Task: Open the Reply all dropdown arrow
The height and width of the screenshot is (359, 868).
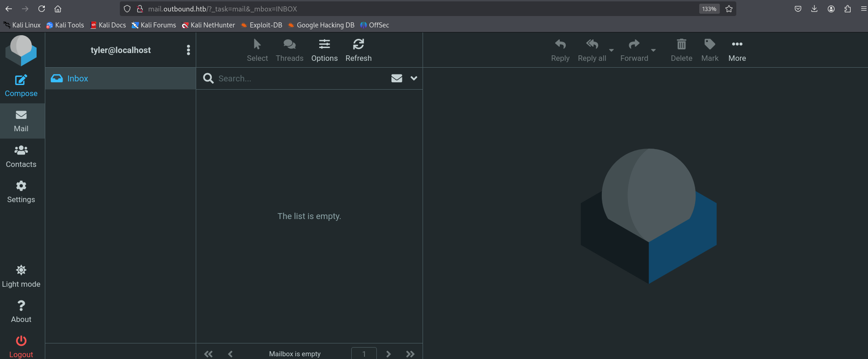Action: point(611,50)
